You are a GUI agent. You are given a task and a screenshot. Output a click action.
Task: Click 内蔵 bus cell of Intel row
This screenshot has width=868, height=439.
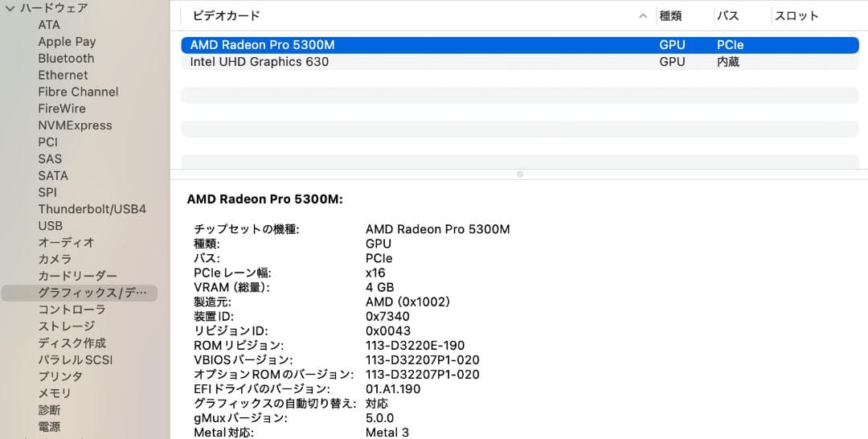coord(728,62)
